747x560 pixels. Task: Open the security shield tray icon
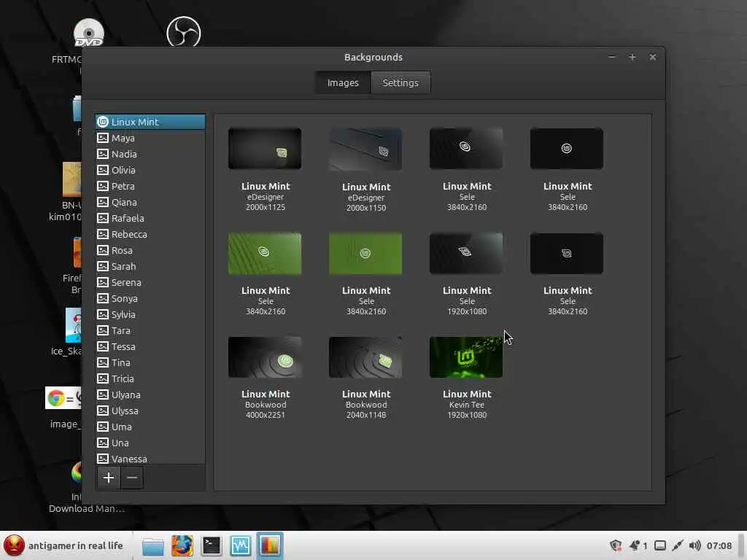pos(616,545)
